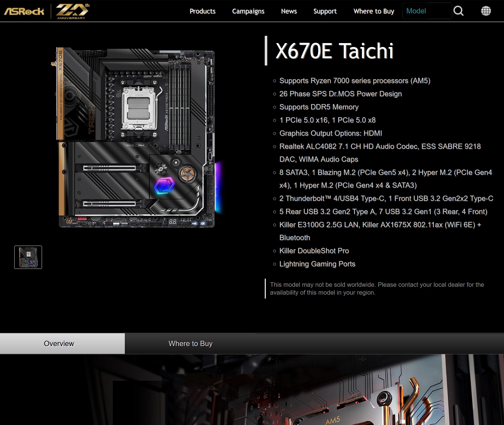Click the ASRock logo
The height and width of the screenshot is (425, 504).
[24, 11]
